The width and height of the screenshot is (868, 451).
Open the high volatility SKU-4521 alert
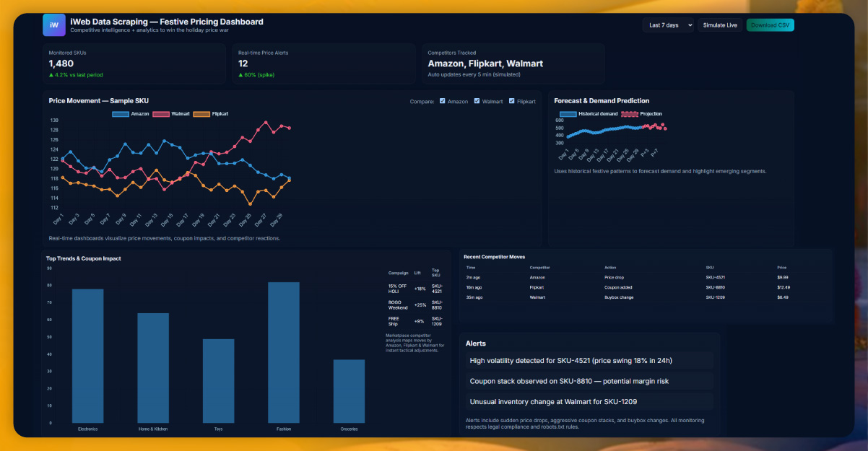[x=589, y=360]
